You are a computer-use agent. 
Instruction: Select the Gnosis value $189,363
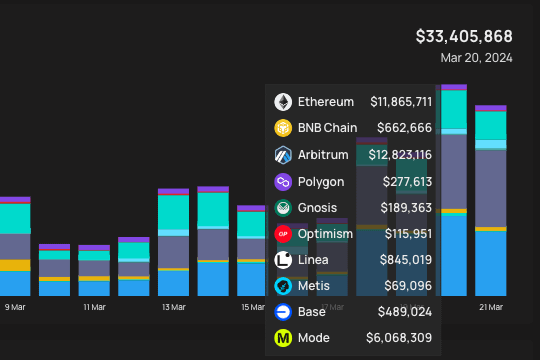[406, 208]
